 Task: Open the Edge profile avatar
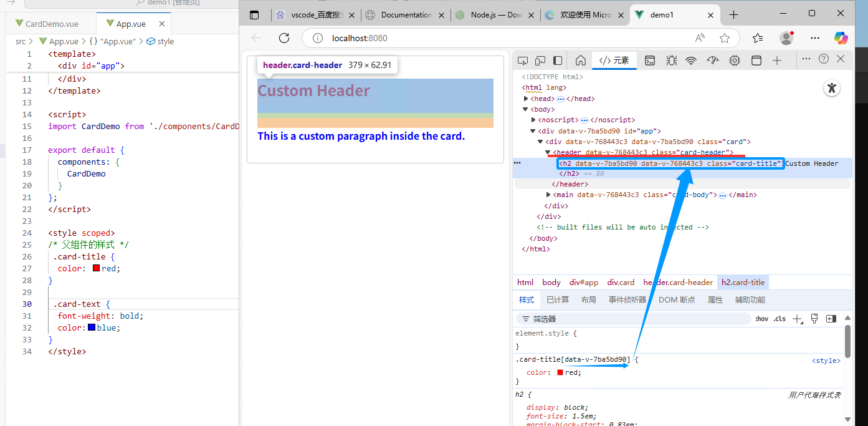786,38
